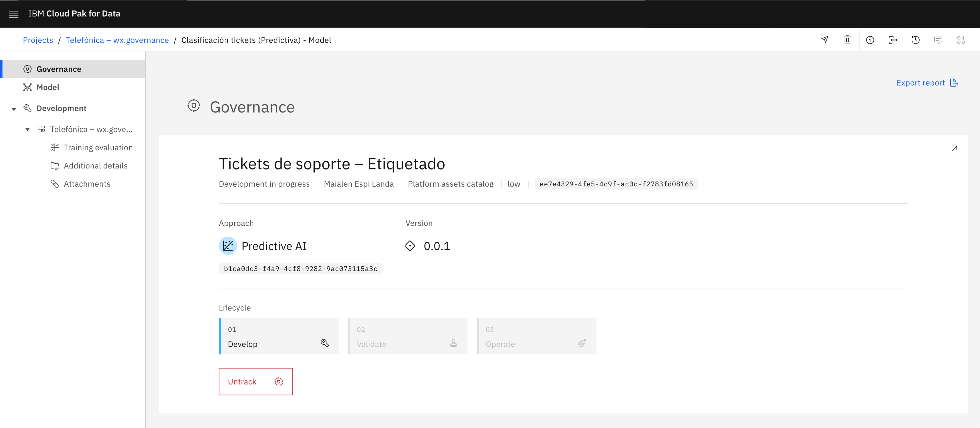
Task: Open use case via diagonal arrow icon
Action: coord(954,148)
